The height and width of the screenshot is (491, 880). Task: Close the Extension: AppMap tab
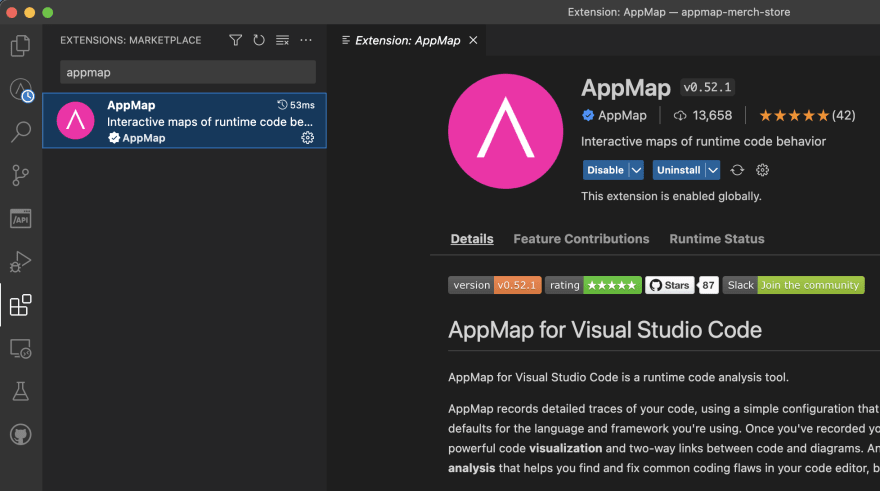473,40
